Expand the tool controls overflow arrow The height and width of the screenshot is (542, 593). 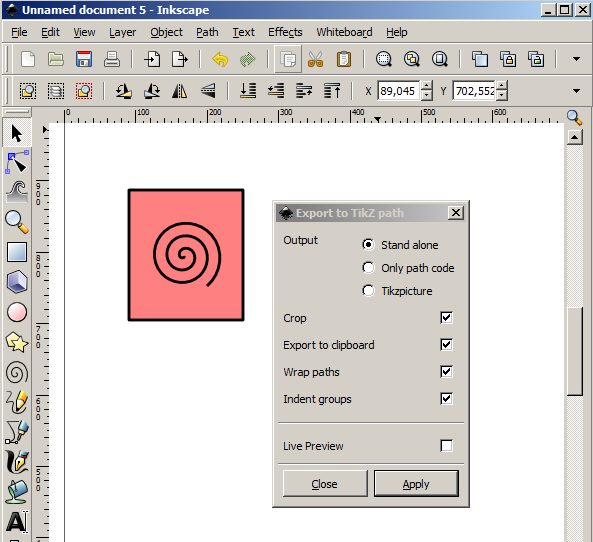576,91
